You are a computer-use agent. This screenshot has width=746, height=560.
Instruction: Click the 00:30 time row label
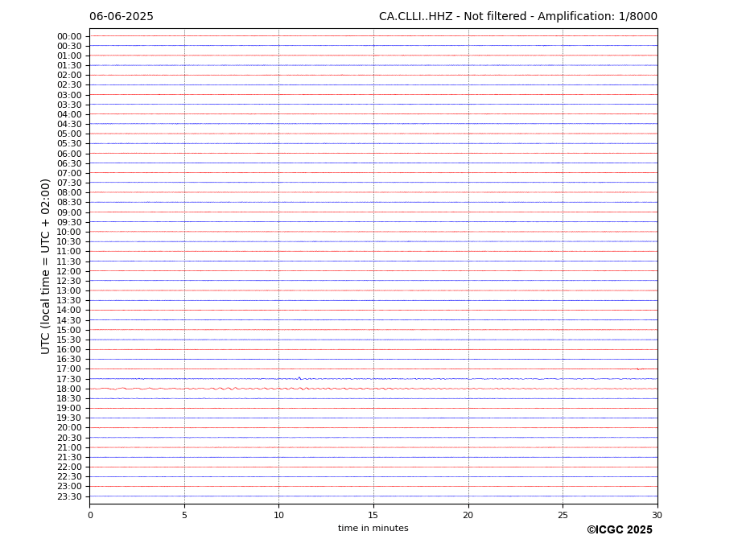(69, 46)
